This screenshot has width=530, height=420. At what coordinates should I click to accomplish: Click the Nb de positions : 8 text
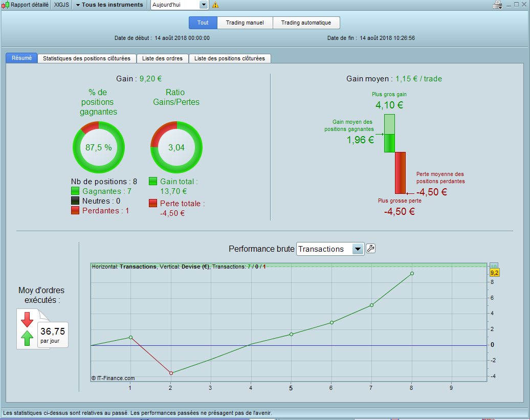click(x=104, y=182)
